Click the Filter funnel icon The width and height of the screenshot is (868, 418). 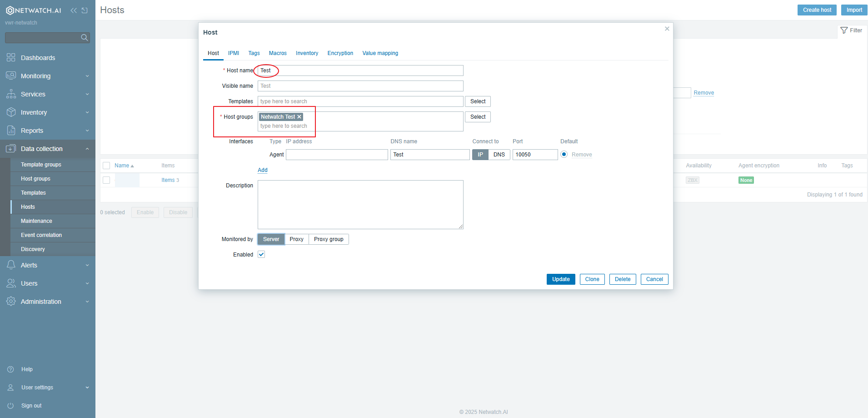[844, 30]
